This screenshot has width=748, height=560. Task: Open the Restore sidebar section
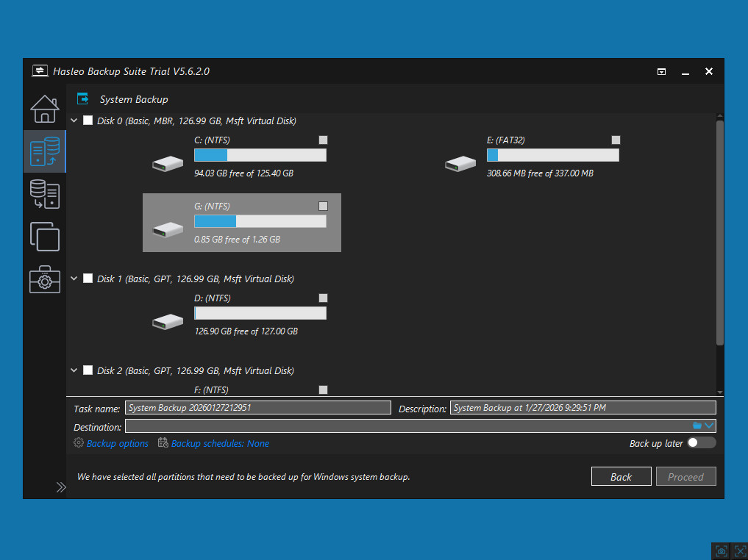click(44, 194)
